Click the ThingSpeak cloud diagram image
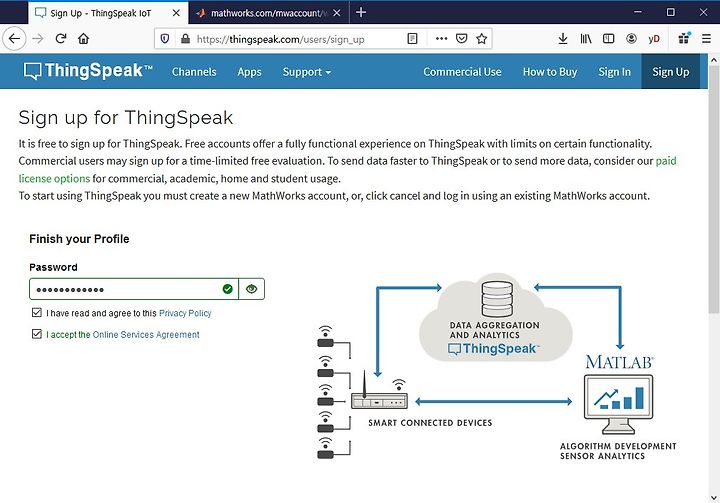The width and height of the screenshot is (720, 503). [x=495, y=318]
